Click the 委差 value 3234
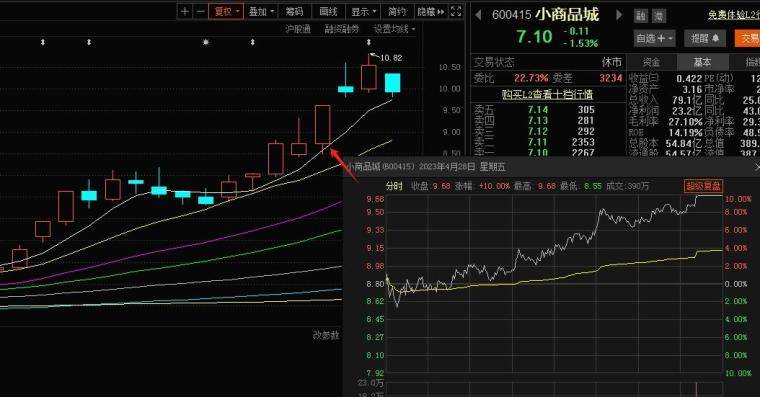This screenshot has height=397, width=760. 611,78
